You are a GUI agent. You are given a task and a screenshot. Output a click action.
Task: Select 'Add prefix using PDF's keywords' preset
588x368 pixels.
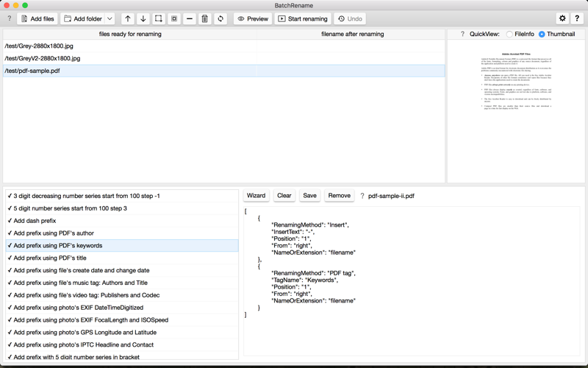coord(122,245)
